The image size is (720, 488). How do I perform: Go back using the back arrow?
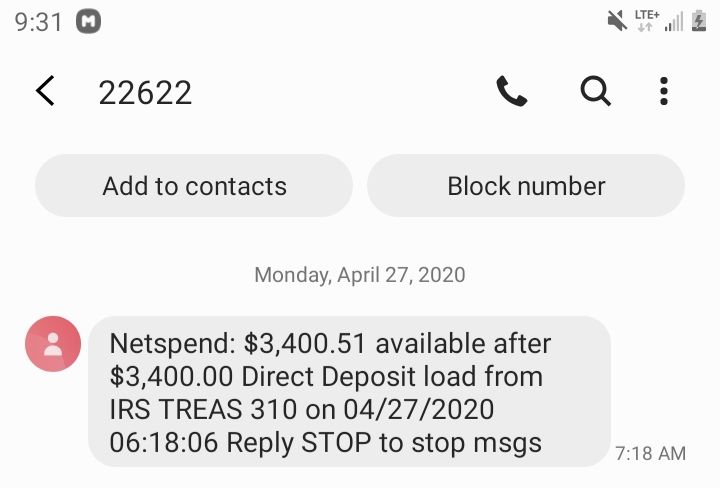click(45, 91)
